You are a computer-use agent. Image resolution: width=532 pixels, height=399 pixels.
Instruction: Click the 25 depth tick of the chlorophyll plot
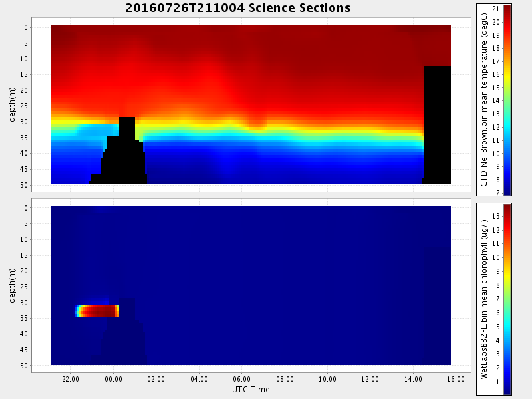tap(23, 287)
